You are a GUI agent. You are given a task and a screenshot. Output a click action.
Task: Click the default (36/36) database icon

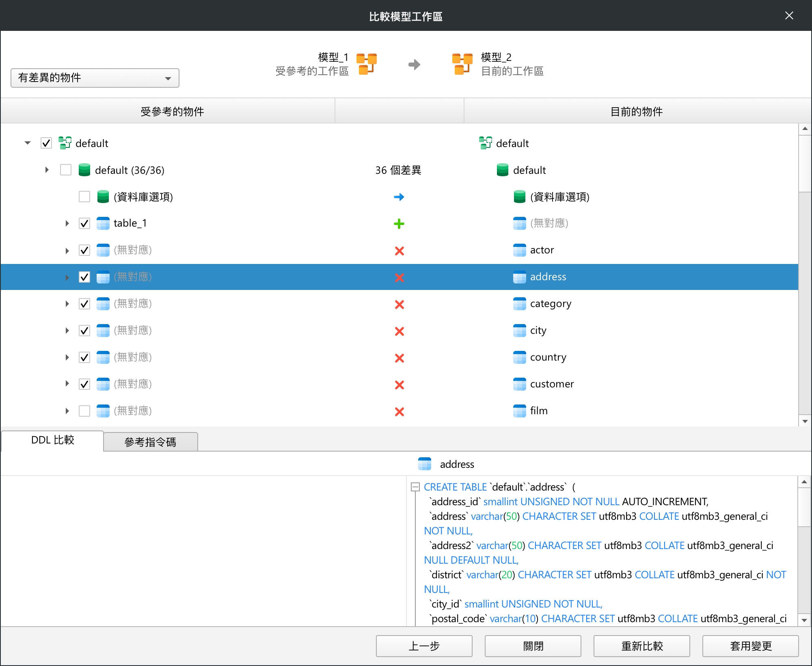point(84,170)
